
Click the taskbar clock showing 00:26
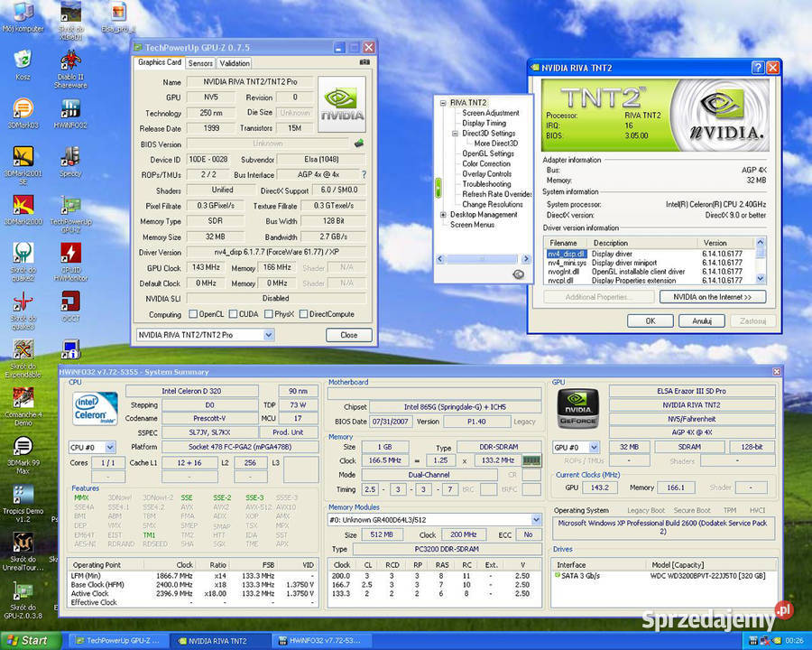point(794,641)
